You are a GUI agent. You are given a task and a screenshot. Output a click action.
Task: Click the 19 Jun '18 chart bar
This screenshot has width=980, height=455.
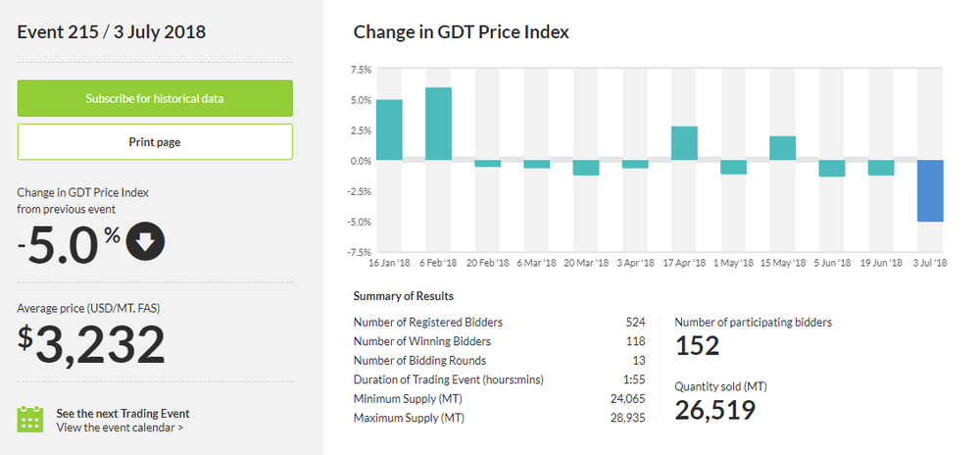pos(881,168)
